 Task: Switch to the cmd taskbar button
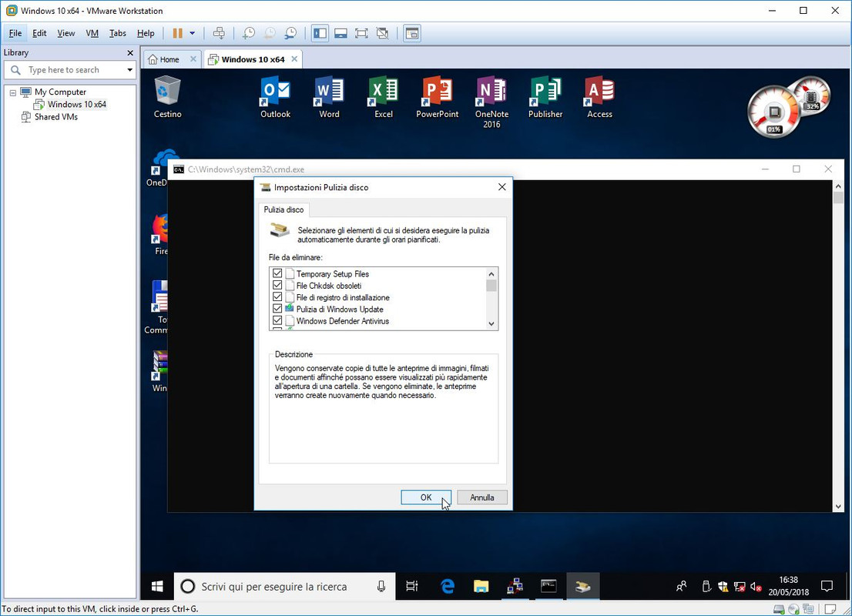(548, 586)
